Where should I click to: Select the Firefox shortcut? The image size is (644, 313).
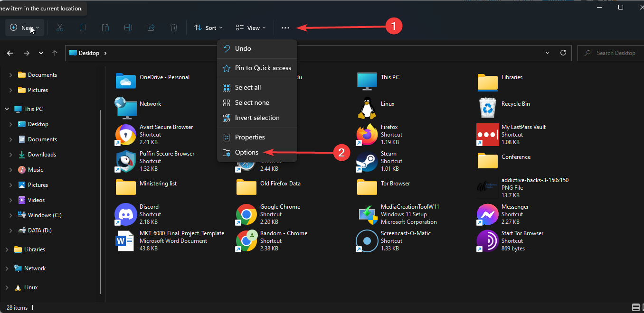coord(379,135)
